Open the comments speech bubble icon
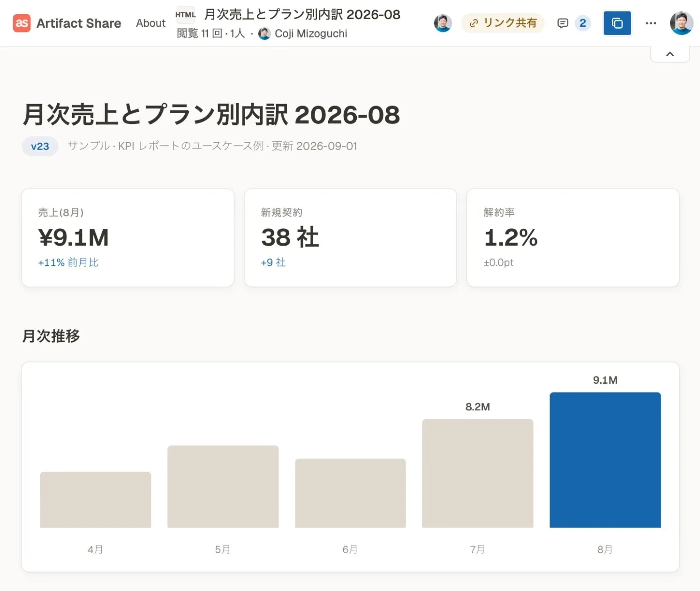The width and height of the screenshot is (700, 591). coord(563,23)
